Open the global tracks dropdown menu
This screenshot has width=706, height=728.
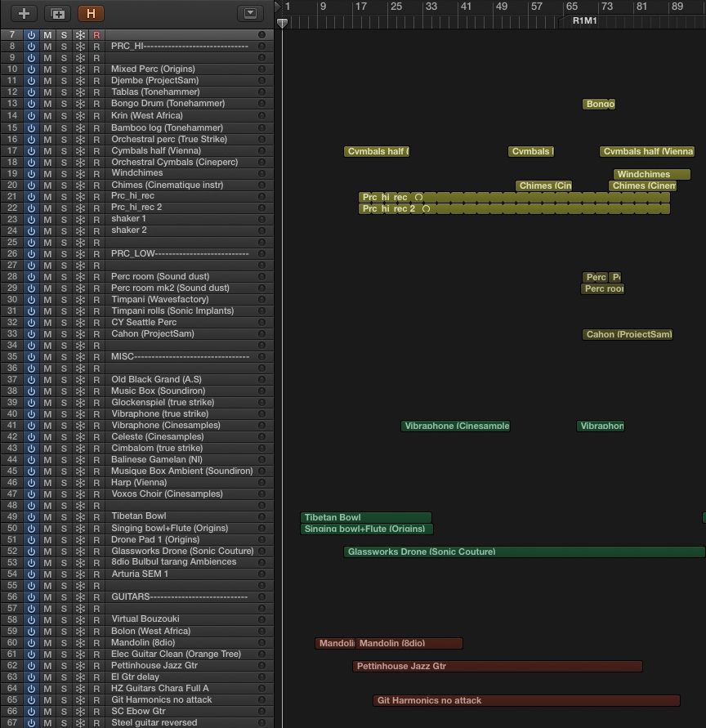(250, 13)
